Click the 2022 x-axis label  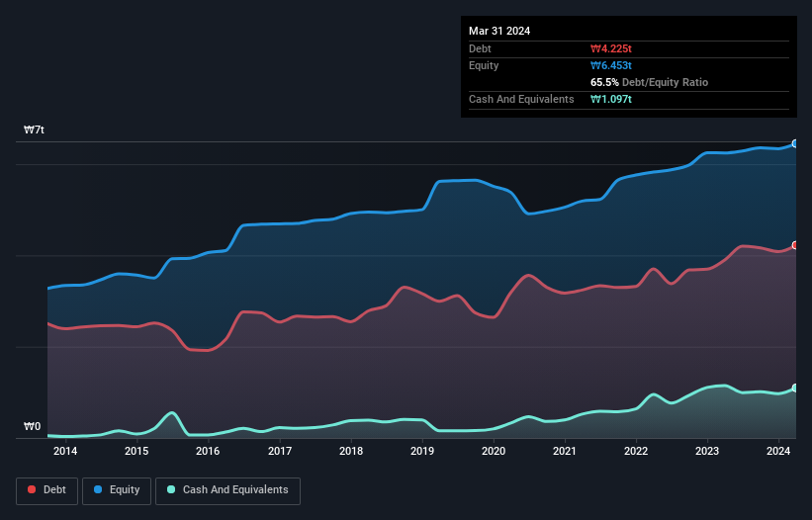(x=636, y=451)
